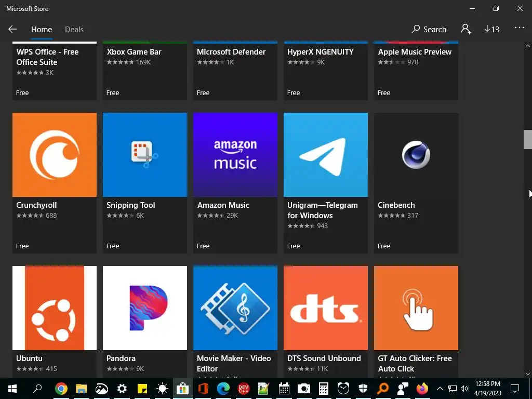Click the Unigram—Telegram for Windows title

pyautogui.click(x=322, y=210)
